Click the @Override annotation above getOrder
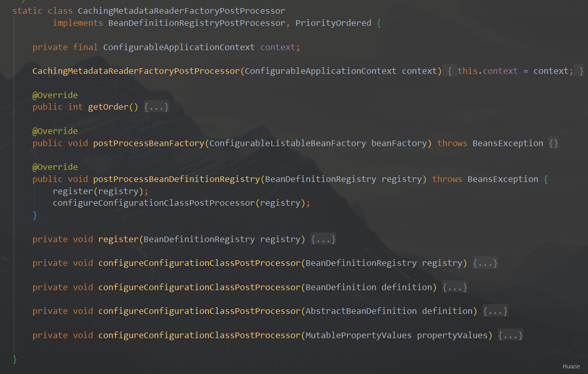This screenshot has width=588, height=374. (55, 96)
